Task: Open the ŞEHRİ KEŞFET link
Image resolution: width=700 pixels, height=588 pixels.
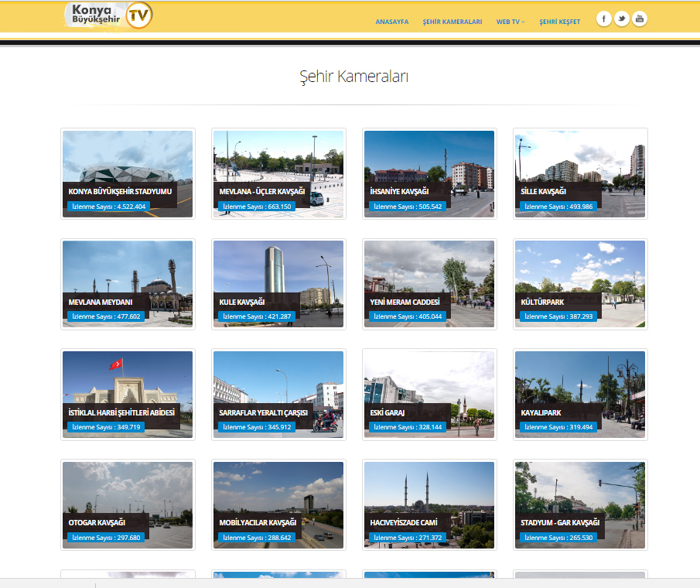Action: (x=559, y=22)
